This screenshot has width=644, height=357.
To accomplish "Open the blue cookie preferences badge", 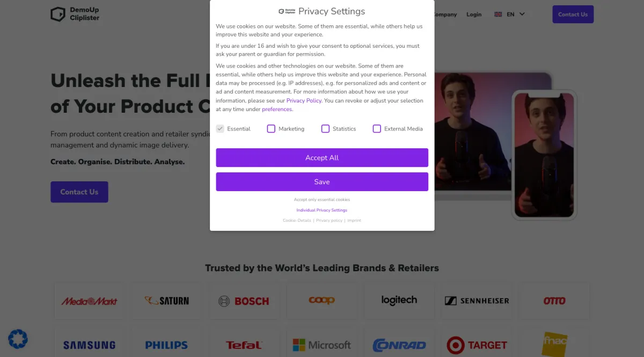I will click(18, 339).
